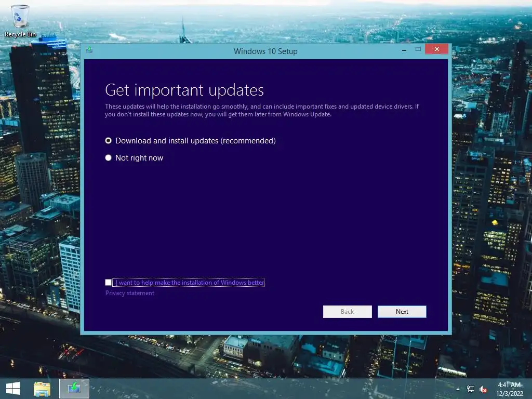Open the clock showing 4:41 AM
This screenshot has width=532, height=399.
[509, 389]
